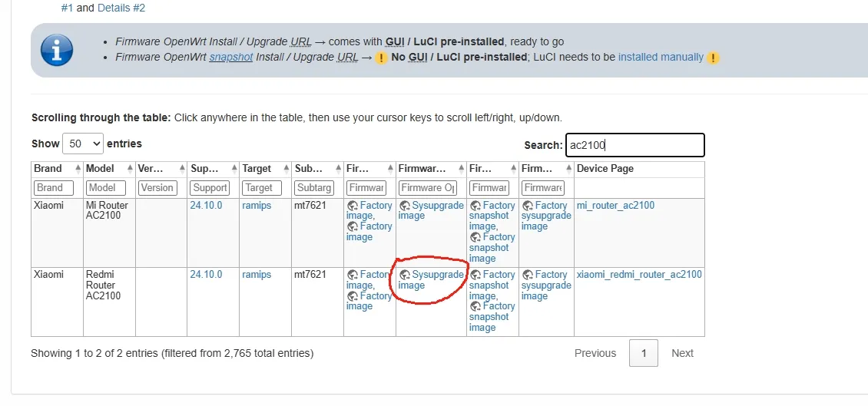
Task: Focus the Search field containing ac2100
Action: tap(635, 145)
